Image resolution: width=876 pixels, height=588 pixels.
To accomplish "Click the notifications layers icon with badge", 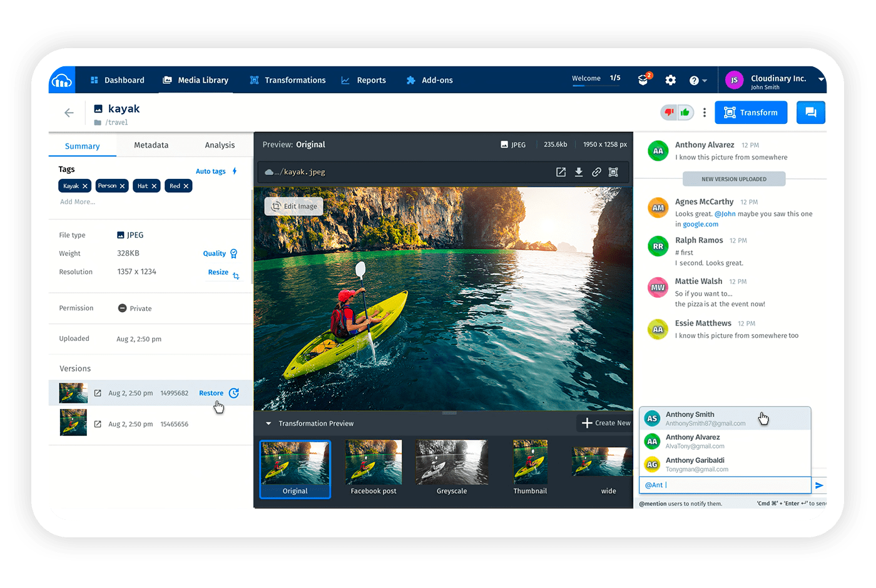I will [643, 79].
